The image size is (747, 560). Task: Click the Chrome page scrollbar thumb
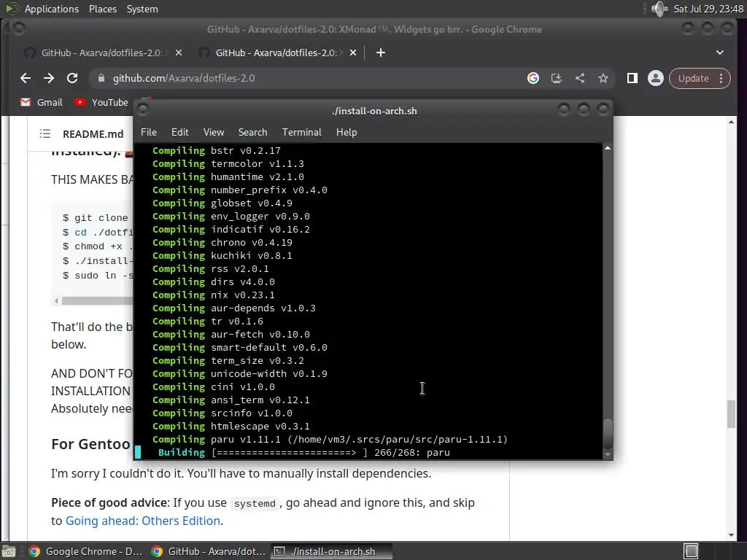coord(732,414)
